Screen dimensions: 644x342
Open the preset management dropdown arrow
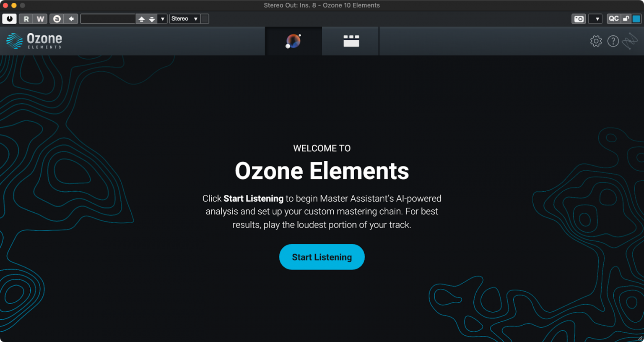[163, 19]
